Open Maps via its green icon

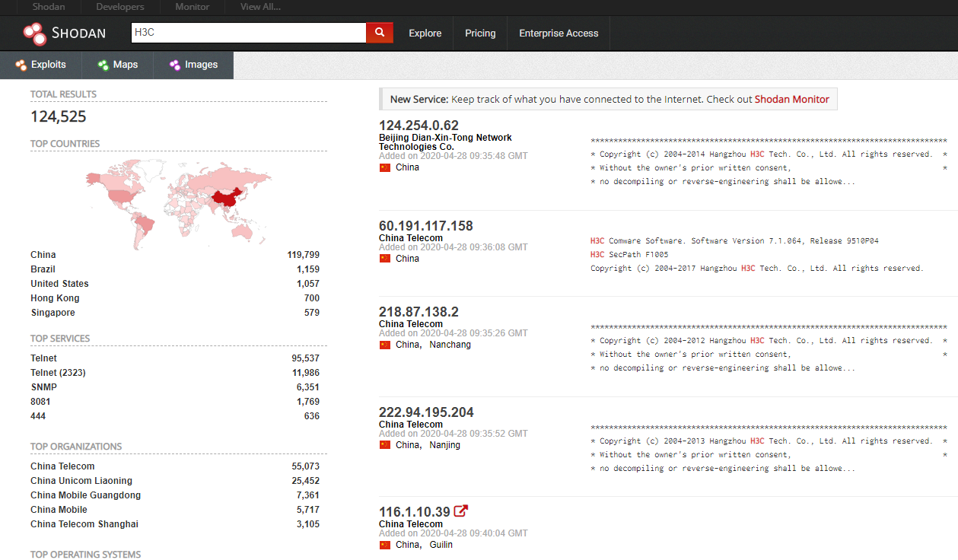pyautogui.click(x=103, y=65)
